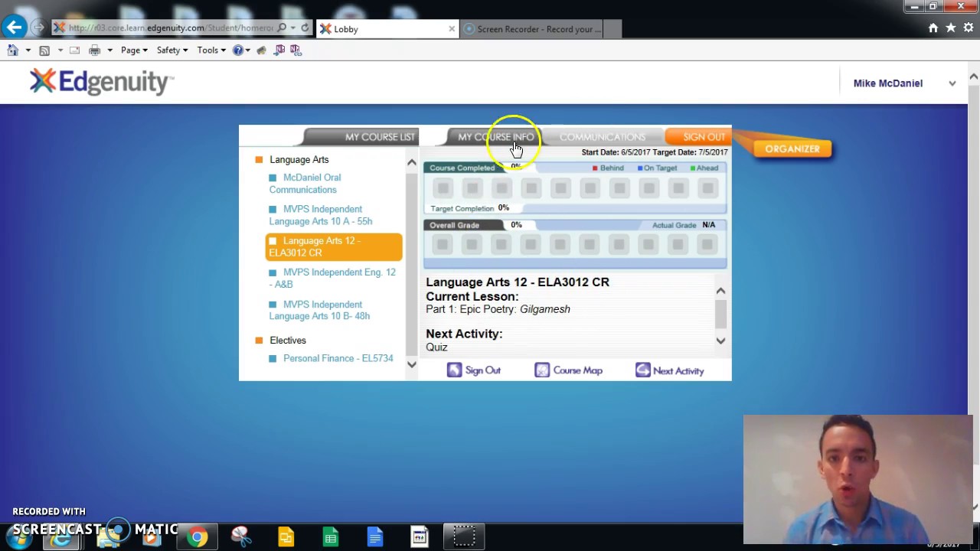Open Favorites star icon
The height and width of the screenshot is (551, 980).
coord(950,28)
